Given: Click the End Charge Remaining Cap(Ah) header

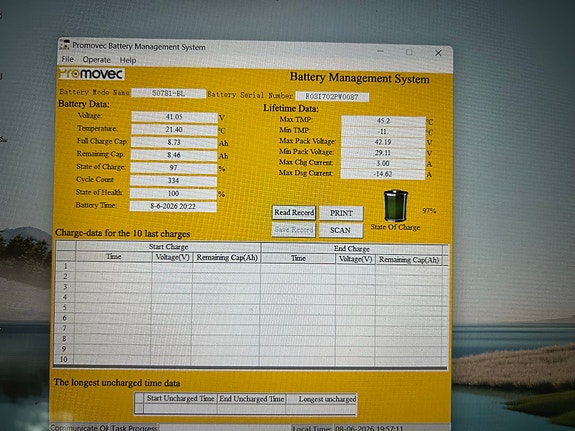Looking at the screenshot, I should 409,260.
